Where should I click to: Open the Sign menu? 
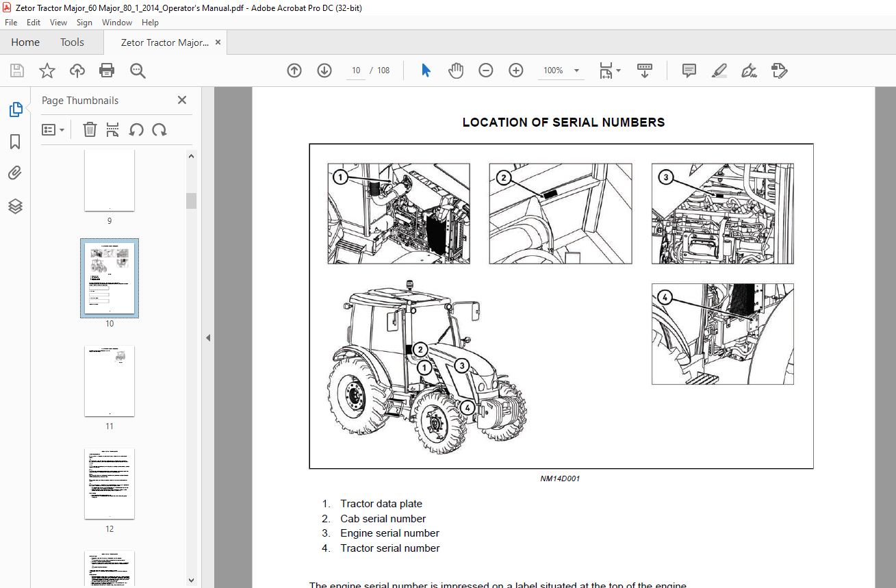click(85, 23)
